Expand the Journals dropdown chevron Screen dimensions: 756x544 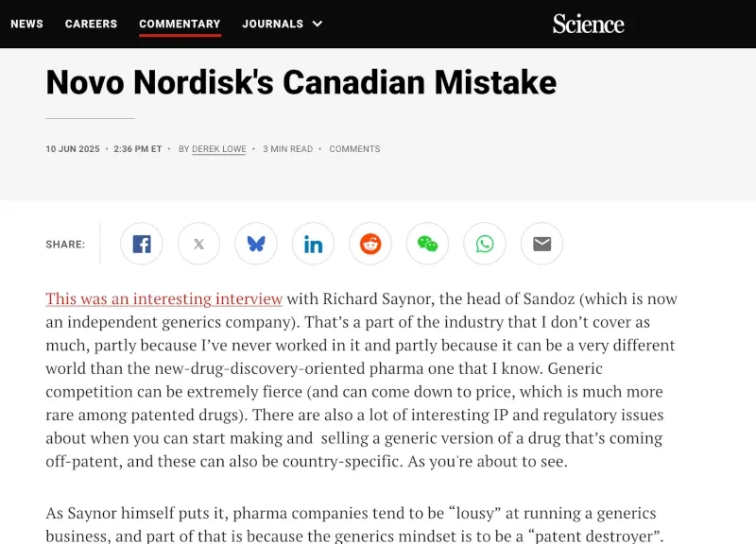pos(318,24)
